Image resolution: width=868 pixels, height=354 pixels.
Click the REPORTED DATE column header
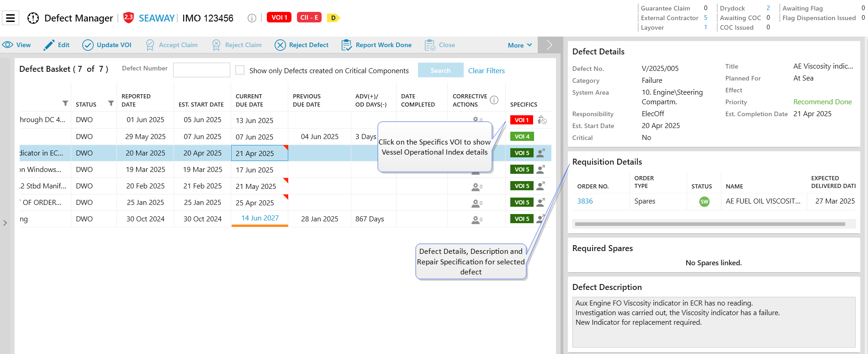(136, 100)
